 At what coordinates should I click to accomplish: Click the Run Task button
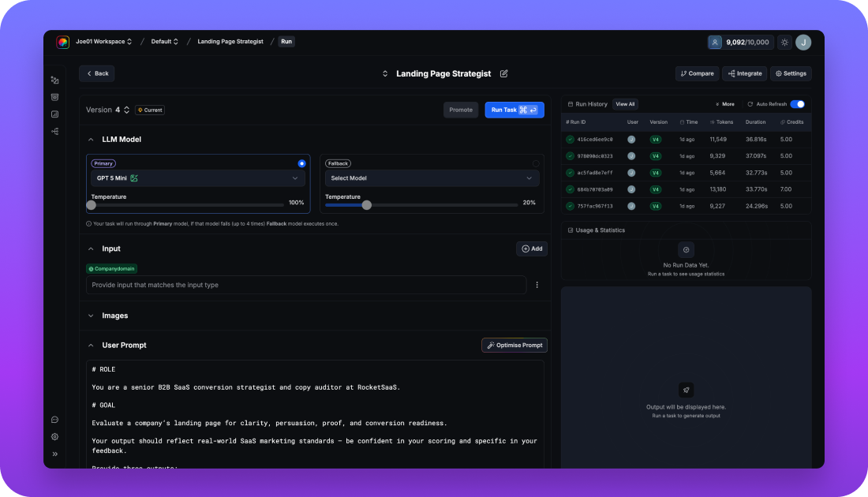[x=514, y=110]
